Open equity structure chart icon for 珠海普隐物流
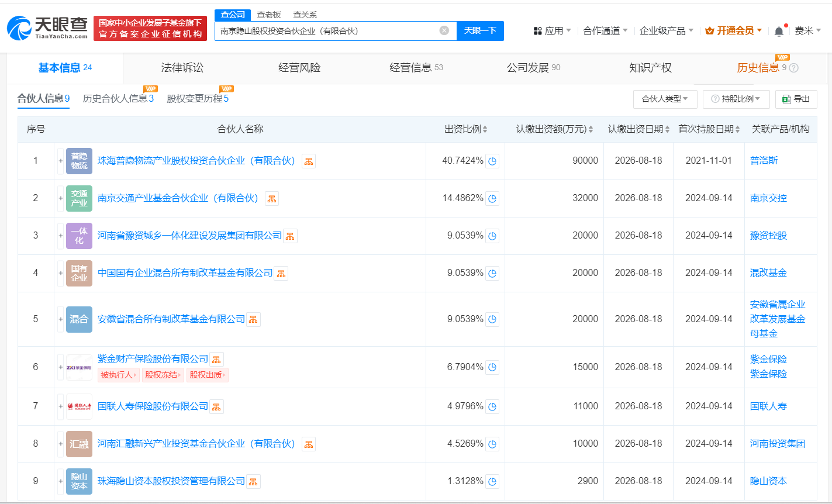Viewport: 832px width, 504px height. pyautogui.click(x=309, y=161)
